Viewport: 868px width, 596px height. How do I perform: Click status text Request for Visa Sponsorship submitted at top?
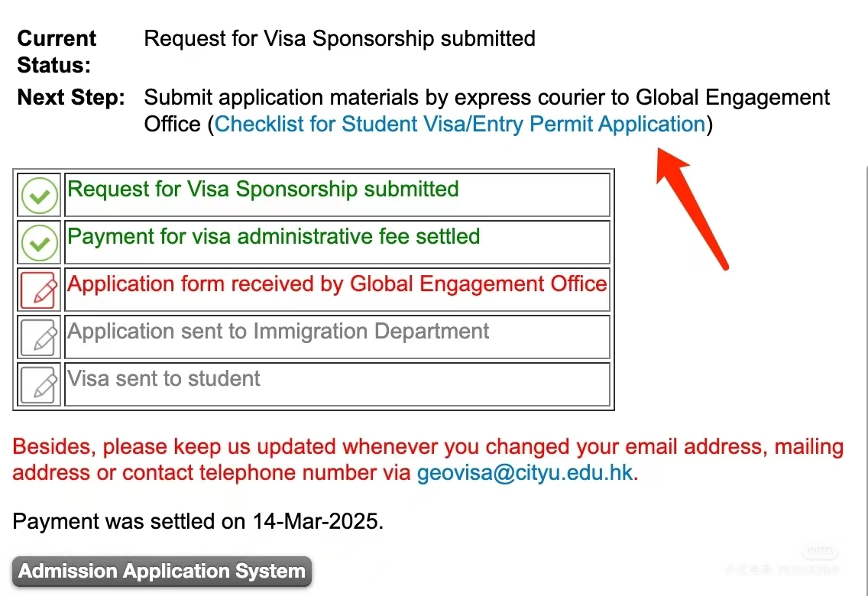pyautogui.click(x=339, y=39)
